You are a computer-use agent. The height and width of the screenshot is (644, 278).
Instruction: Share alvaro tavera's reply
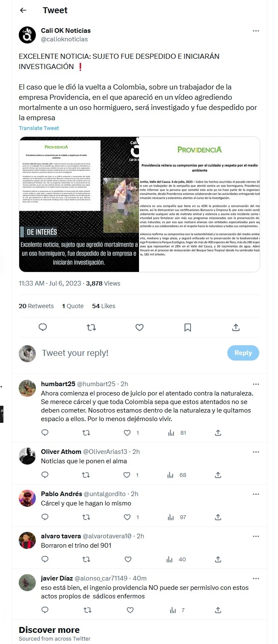click(x=218, y=559)
